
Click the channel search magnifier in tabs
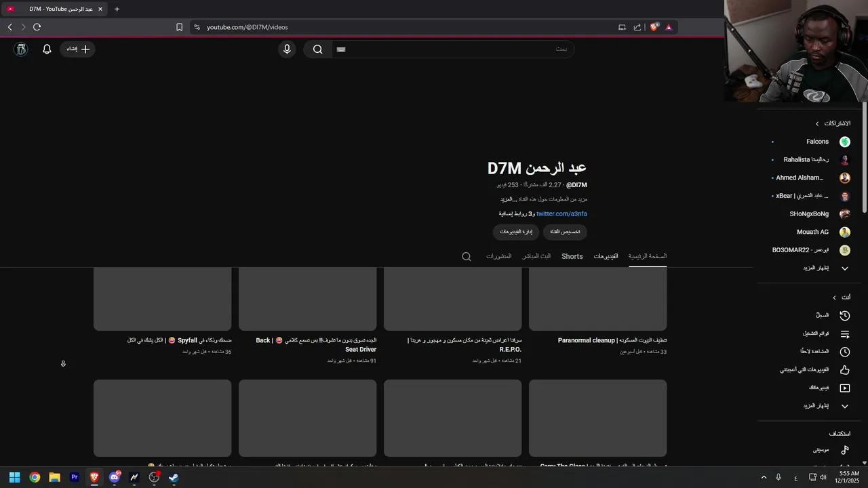pyautogui.click(x=467, y=256)
